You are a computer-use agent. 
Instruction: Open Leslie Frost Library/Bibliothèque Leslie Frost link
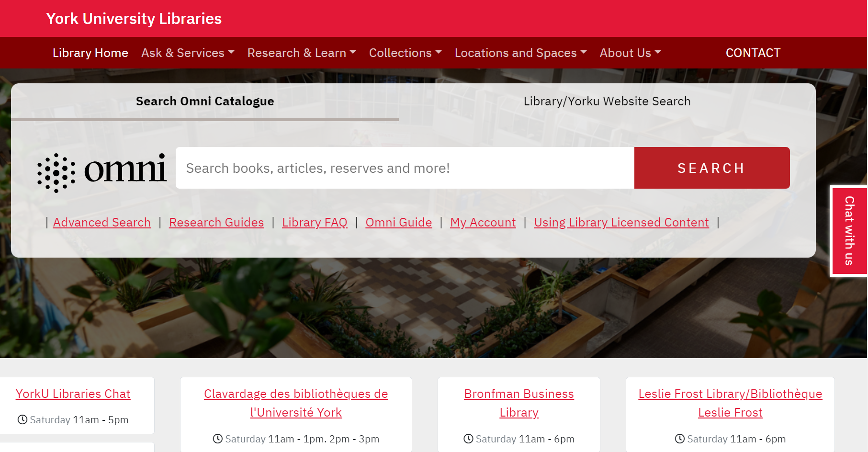tap(730, 403)
